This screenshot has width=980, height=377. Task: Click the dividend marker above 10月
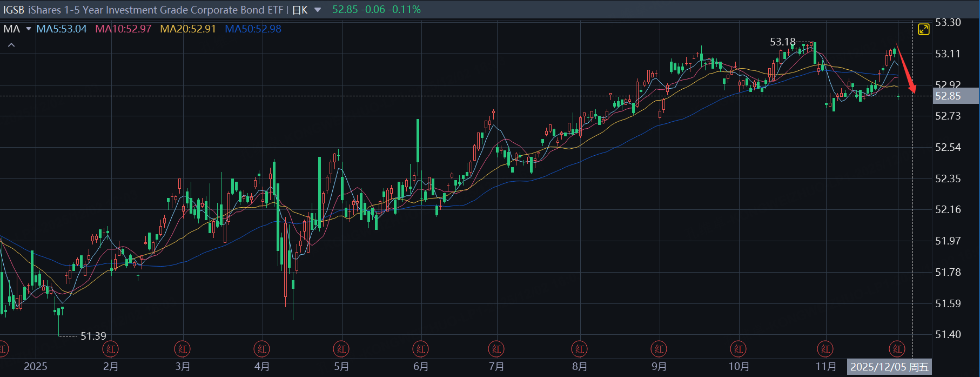coord(738,349)
